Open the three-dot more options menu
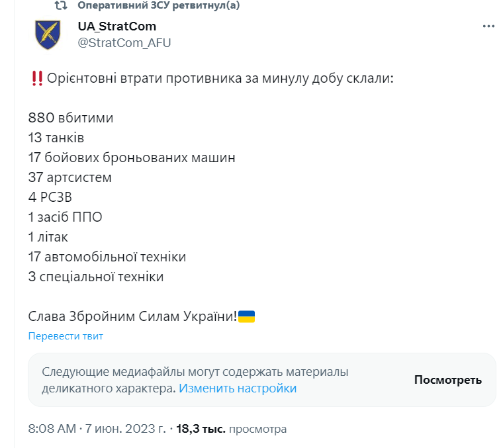Screen dimensions: 503x448 [x=488, y=26]
